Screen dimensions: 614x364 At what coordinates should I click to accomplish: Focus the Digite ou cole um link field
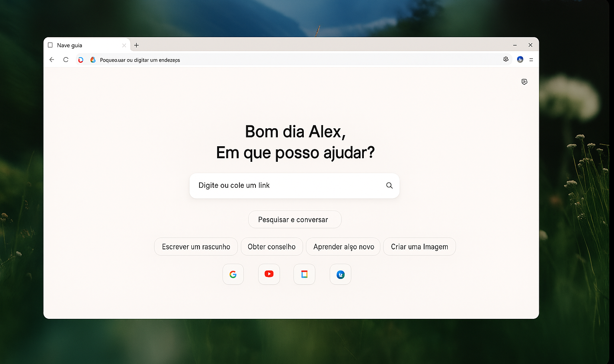pyautogui.click(x=294, y=185)
